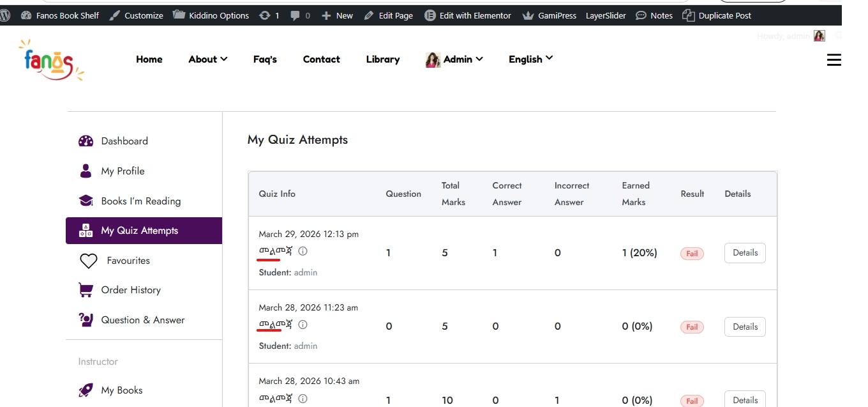Go to the Library menu item

click(383, 59)
